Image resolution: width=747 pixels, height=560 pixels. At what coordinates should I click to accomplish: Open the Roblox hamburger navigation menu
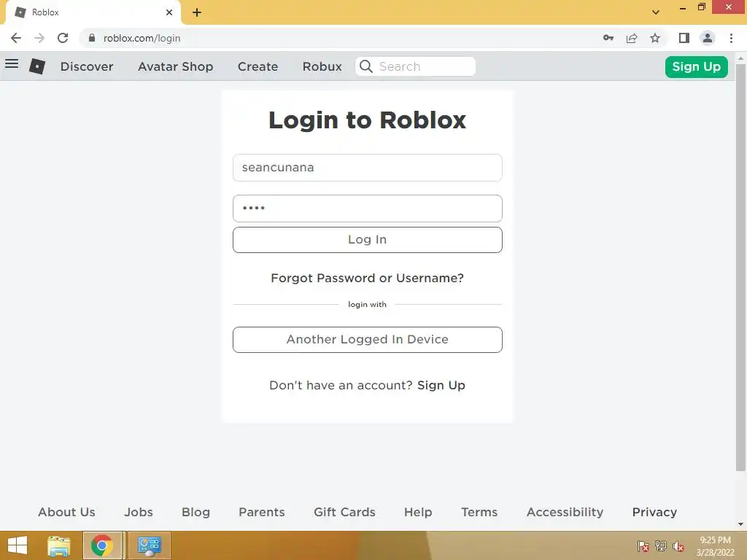12,64
